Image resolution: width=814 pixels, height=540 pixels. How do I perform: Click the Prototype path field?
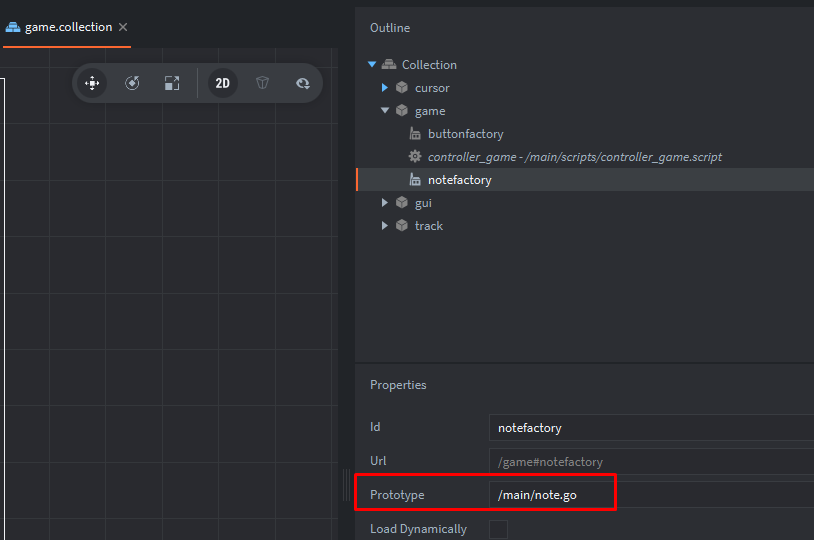[650, 495]
